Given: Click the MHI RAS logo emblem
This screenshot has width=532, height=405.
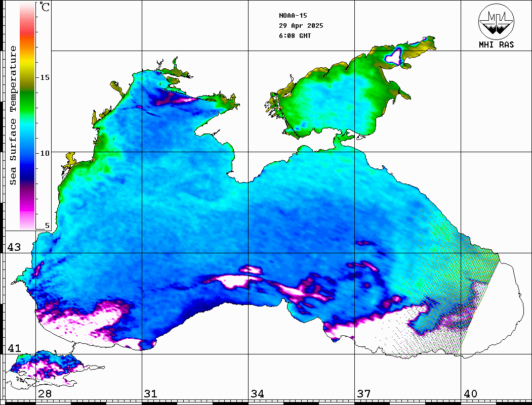Looking at the screenshot, I should tap(496, 21).
